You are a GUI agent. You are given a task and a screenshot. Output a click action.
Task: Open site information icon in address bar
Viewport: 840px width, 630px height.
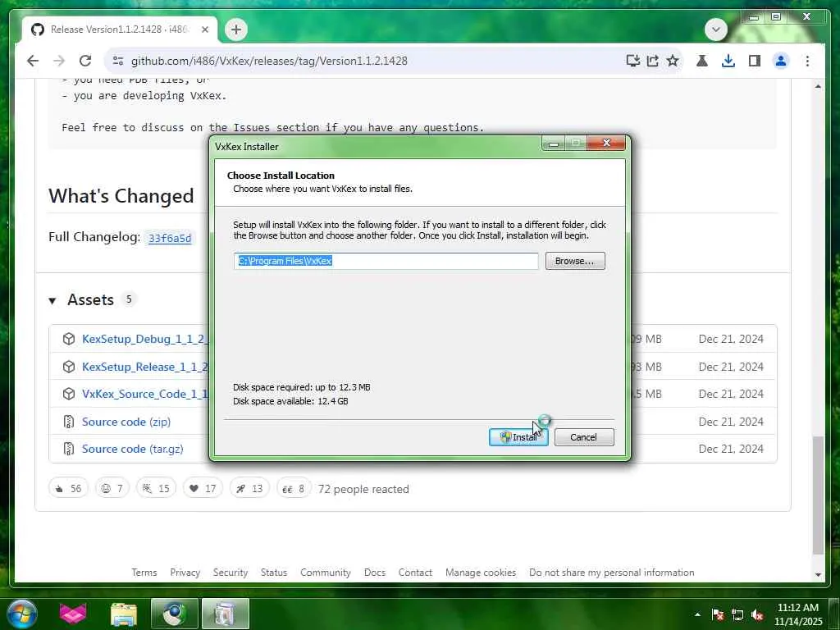click(x=118, y=61)
